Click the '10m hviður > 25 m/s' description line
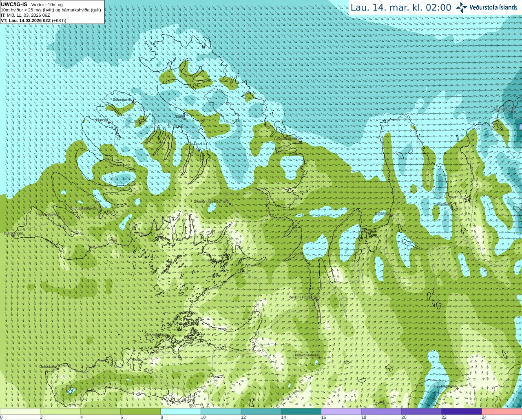This screenshot has height=420, width=522. (x=51, y=10)
